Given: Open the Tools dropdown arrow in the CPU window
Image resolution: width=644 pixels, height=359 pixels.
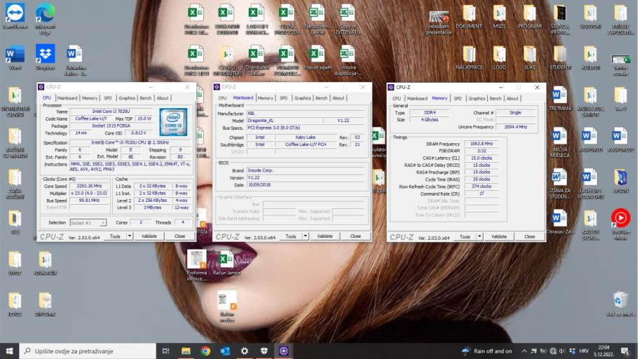Looking at the screenshot, I should [129, 236].
